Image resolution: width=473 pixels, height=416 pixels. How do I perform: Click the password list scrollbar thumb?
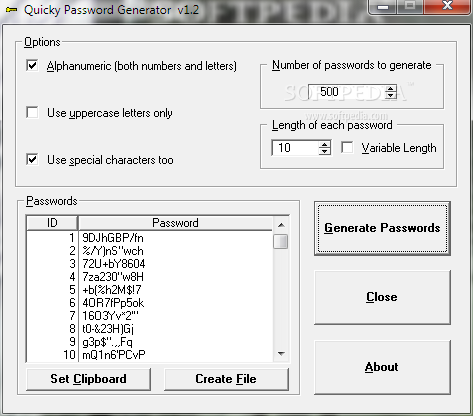pos(281,241)
